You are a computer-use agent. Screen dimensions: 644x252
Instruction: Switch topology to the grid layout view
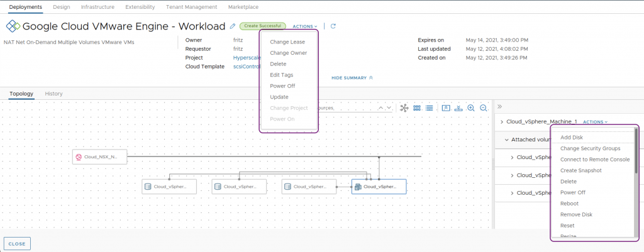(x=416, y=108)
